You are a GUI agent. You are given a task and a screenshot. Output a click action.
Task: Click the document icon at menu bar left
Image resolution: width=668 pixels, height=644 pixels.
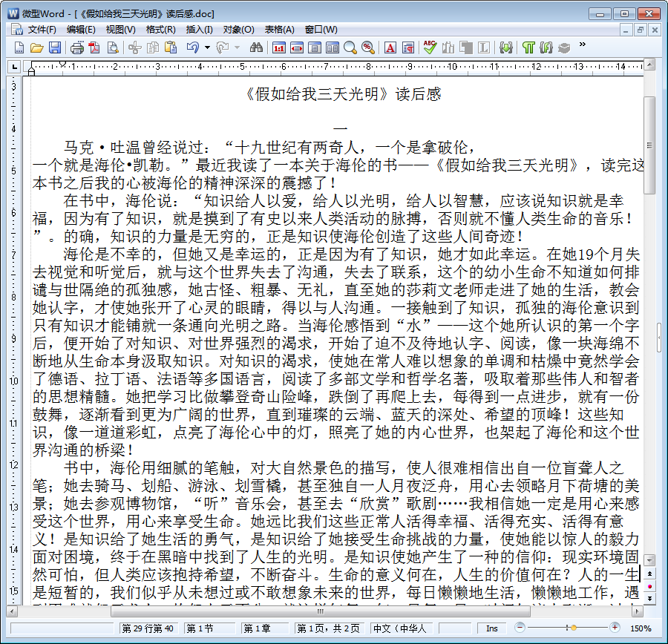[x=17, y=30]
